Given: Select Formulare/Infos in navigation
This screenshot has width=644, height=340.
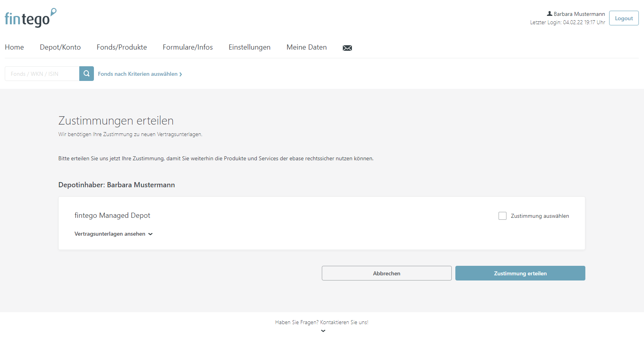Looking at the screenshot, I should point(187,47).
